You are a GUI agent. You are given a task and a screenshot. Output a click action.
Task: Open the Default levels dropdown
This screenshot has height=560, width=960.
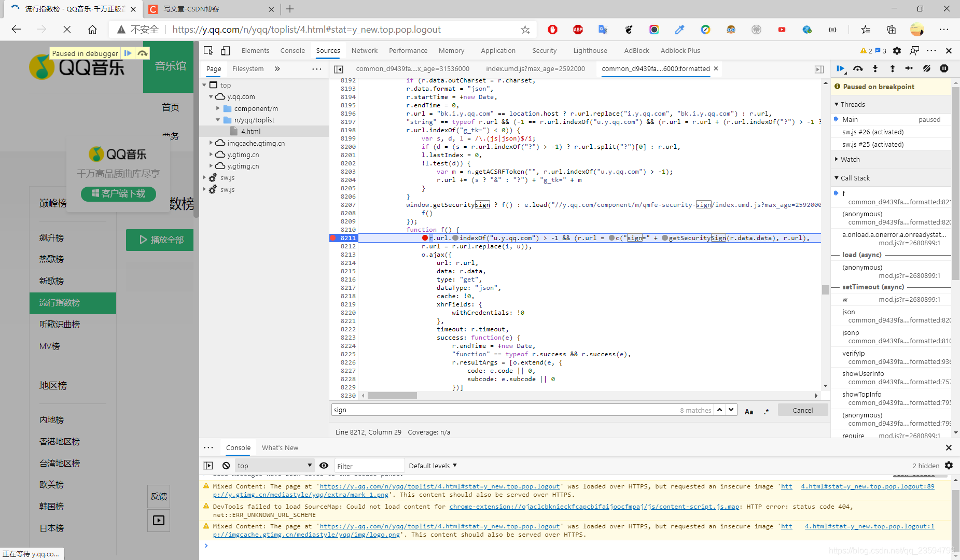(x=433, y=466)
